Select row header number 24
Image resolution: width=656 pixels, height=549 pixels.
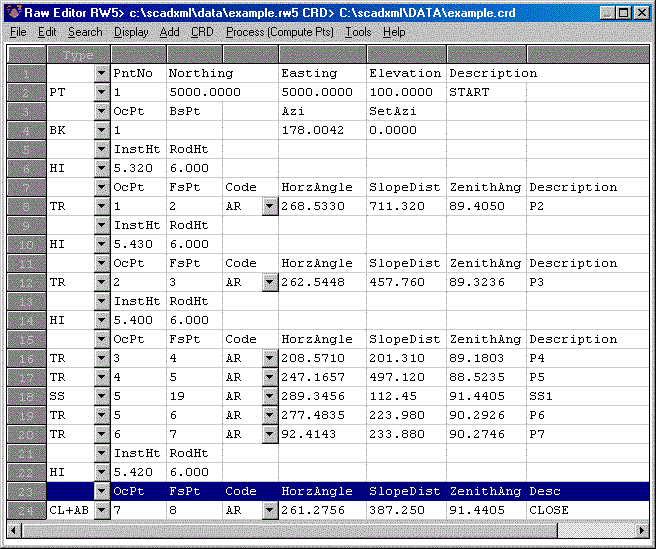26,510
